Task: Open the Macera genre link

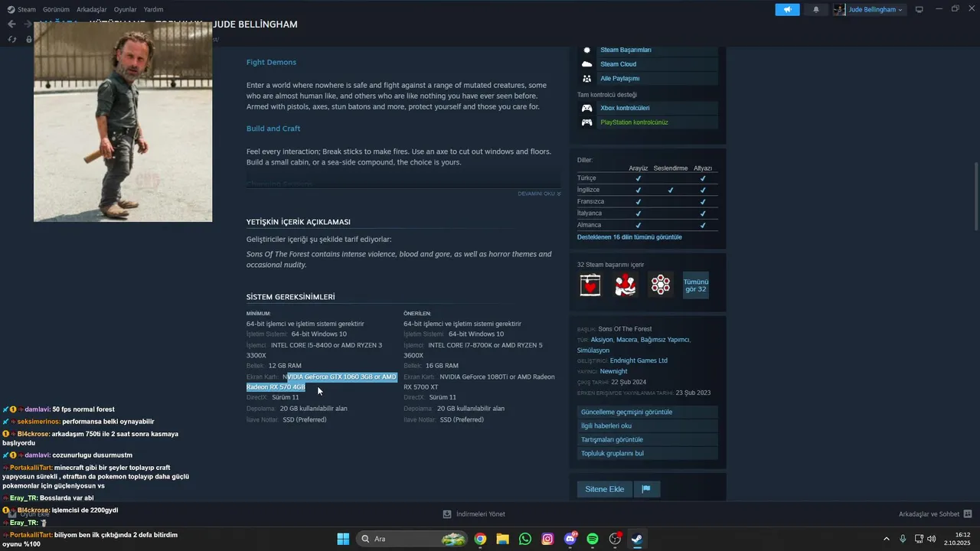Action: (626, 340)
